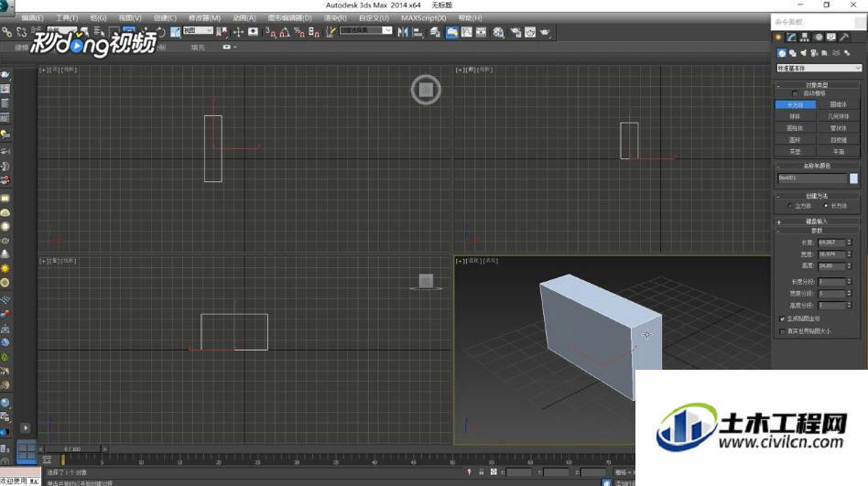
Task: Open the Hierarchy tab in command panel
Action: click(x=805, y=38)
